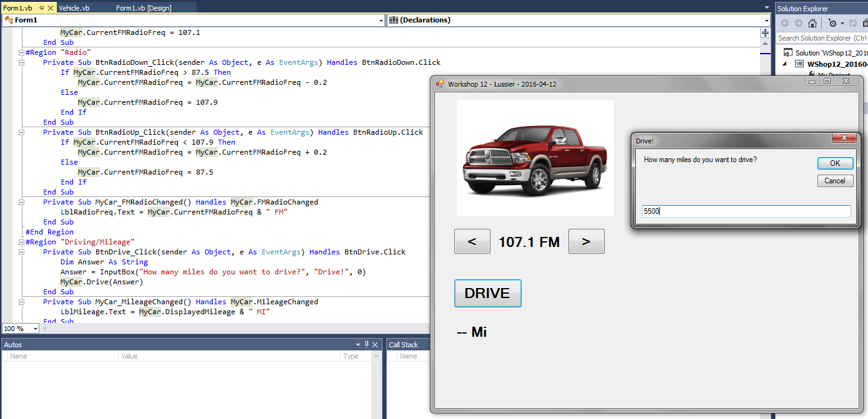Click the DRIVE button
Image resolution: width=868 pixels, height=419 pixels.
(487, 293)
